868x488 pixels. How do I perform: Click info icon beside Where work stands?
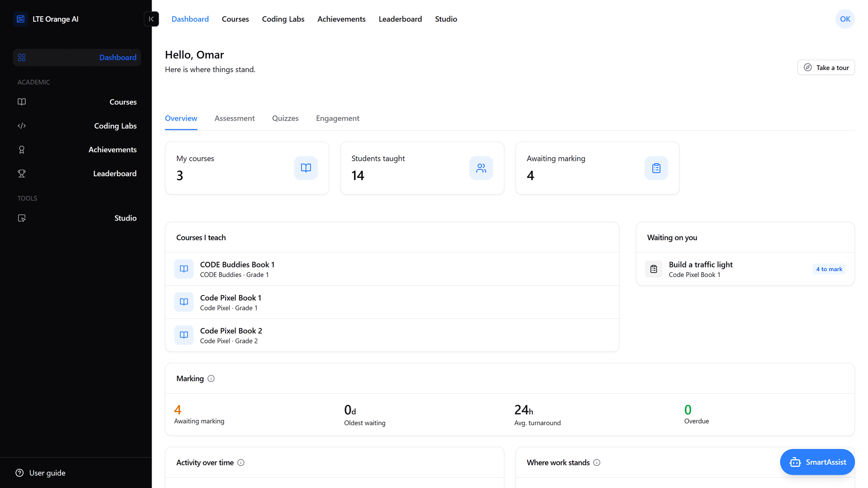pyautogui.click(x=597, y=463)
